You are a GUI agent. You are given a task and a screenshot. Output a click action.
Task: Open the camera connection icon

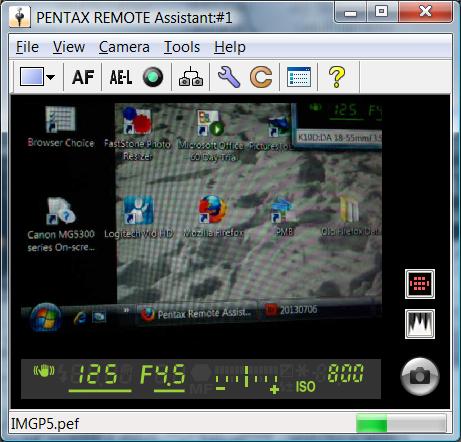[x=191, y=77]
